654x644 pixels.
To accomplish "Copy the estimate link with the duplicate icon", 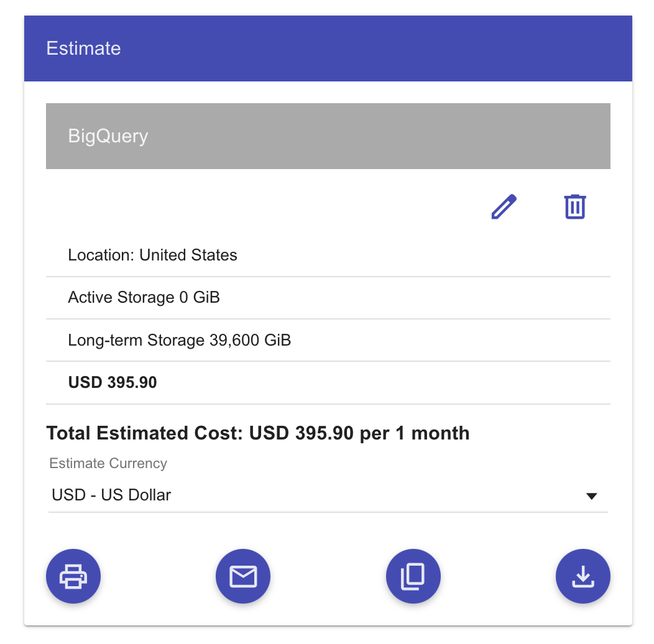I will click(x=413, y=577).
